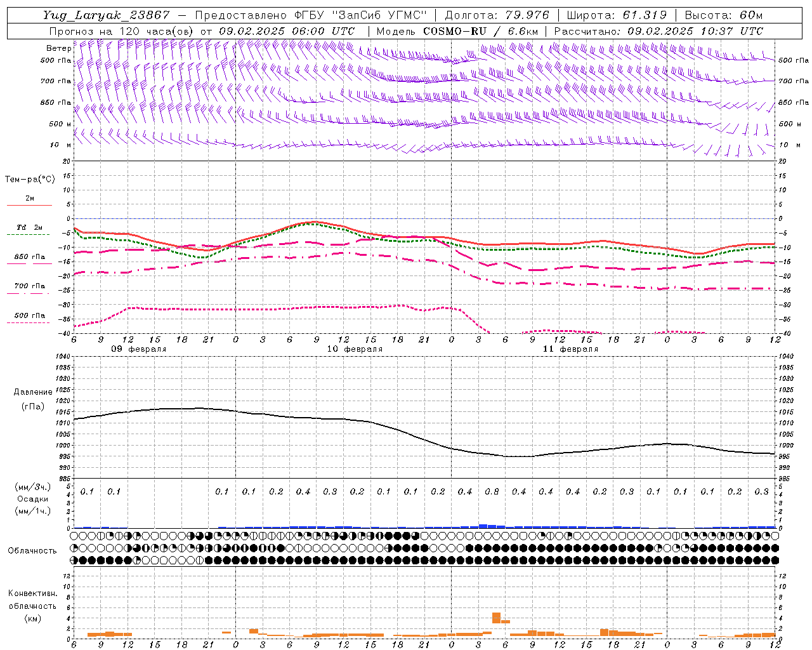The image size is (812, 650).
Task: Click the '2м' temperature legend entry
Action: point(30,198)
